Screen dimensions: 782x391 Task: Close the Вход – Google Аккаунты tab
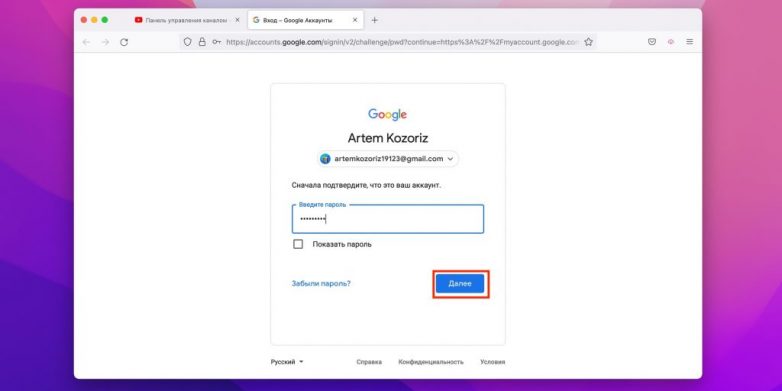(x=355, y=20)
